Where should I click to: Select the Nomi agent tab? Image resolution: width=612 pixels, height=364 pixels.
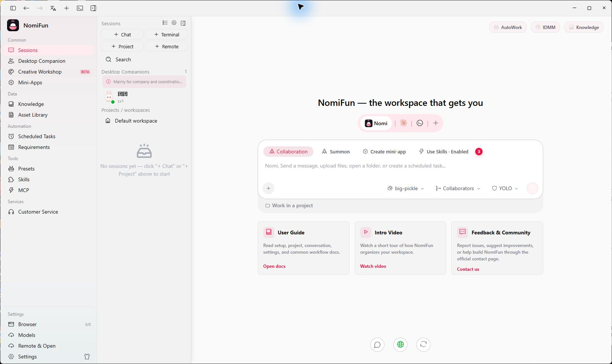(376, 123)
